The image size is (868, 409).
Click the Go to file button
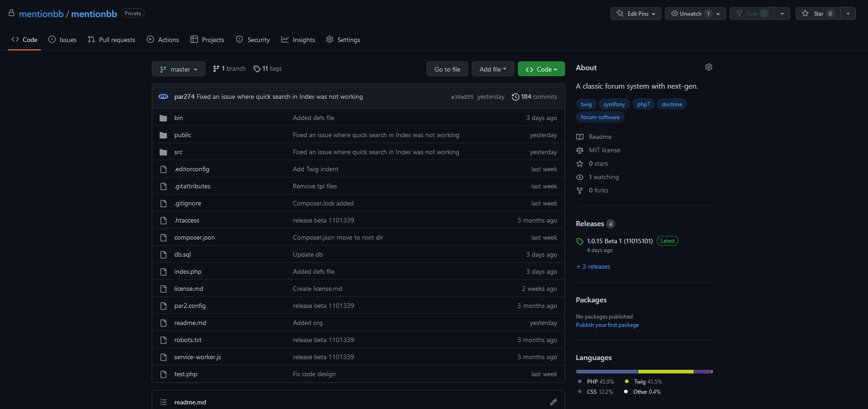click(447, 69)
